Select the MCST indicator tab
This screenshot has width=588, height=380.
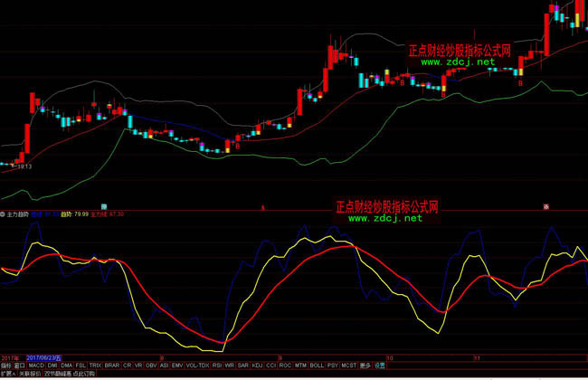349,366
